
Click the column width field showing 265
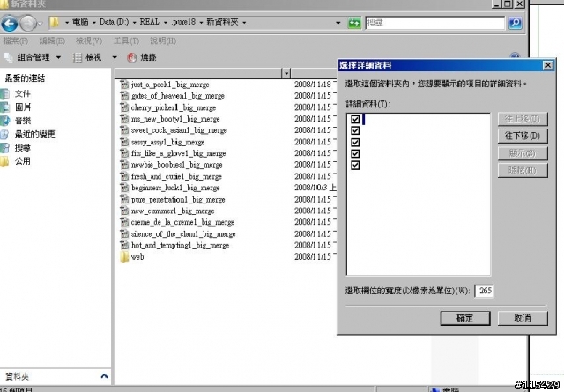click(x=484, y=291)
